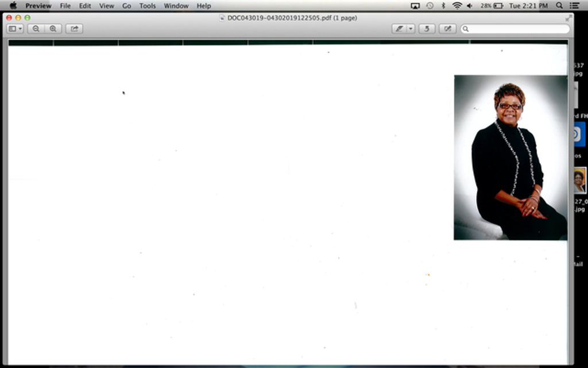
Task: Click the volume icon in menu bar
Action: [x=470, y=6]
